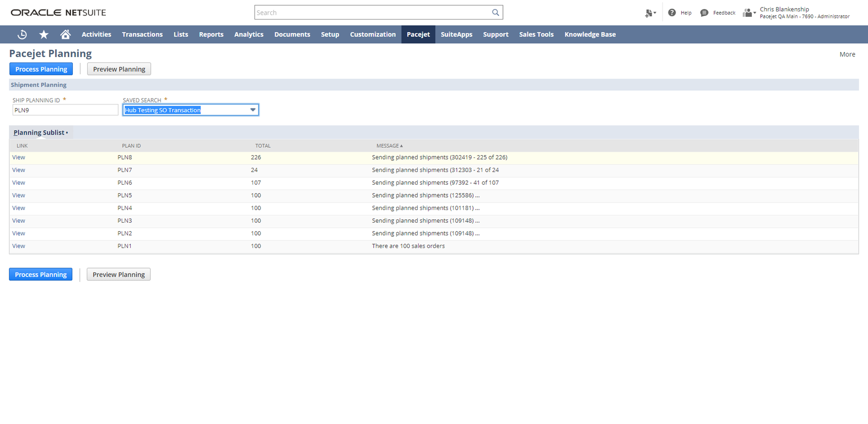Focus the global Search field
868x424 pixels.
click(x=372, y=12)
